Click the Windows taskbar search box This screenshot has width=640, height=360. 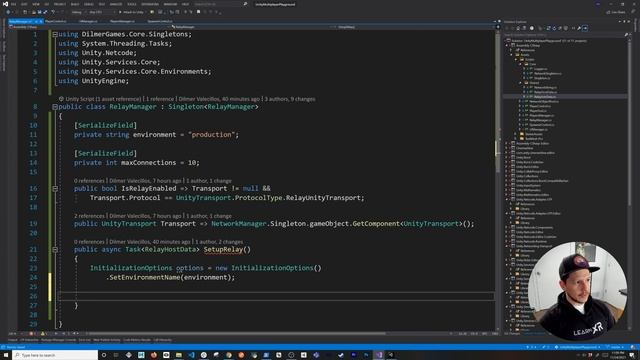[55, 355]
